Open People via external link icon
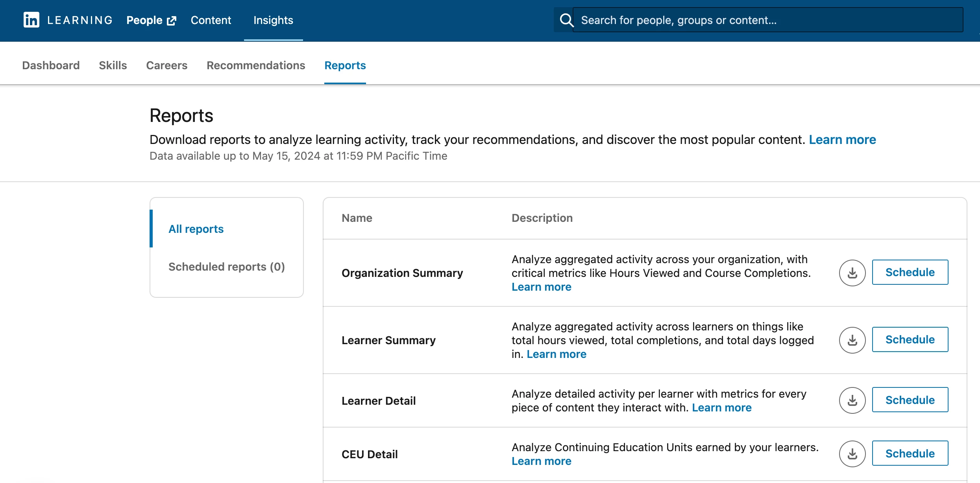This screenshot has width=980, height=483. (x=171, y=20)
